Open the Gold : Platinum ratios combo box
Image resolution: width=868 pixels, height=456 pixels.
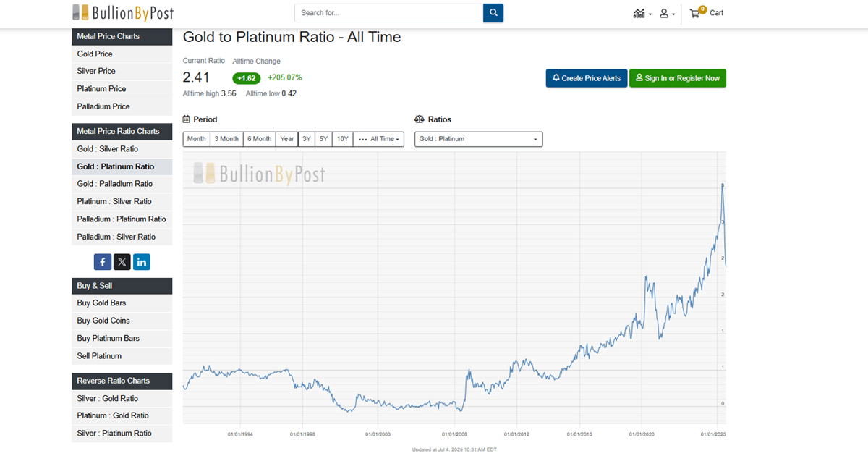pyautogui.click(x=478, y=139)
